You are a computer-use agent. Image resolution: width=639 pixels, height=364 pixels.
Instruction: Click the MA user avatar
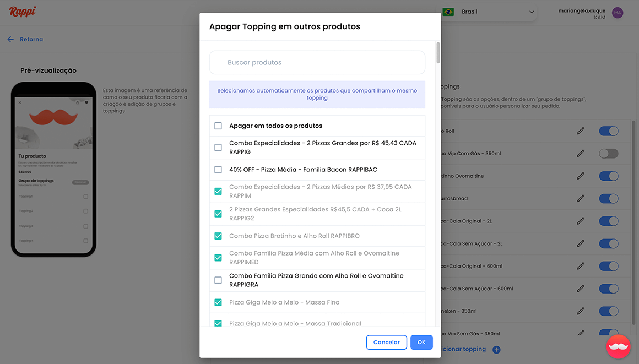(x=618, y=13)
